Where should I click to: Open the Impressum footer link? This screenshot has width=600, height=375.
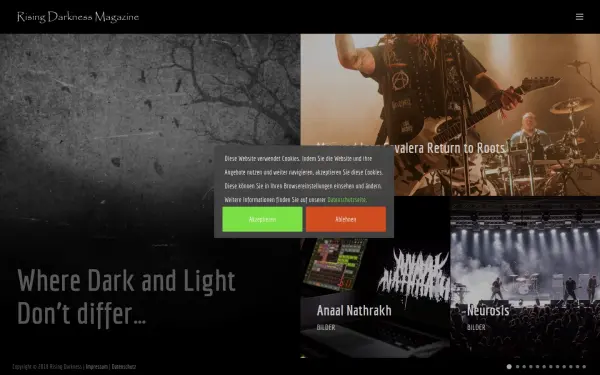pos(97,367)
